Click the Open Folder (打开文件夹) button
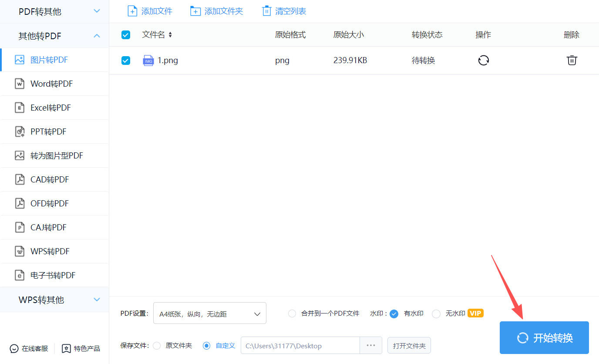 (409, 346)
